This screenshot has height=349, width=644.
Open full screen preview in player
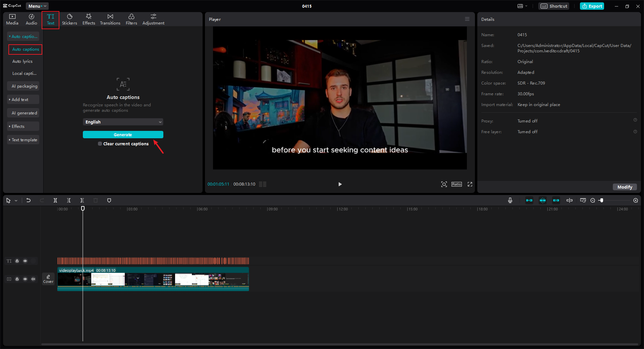[x=470, y=184]
